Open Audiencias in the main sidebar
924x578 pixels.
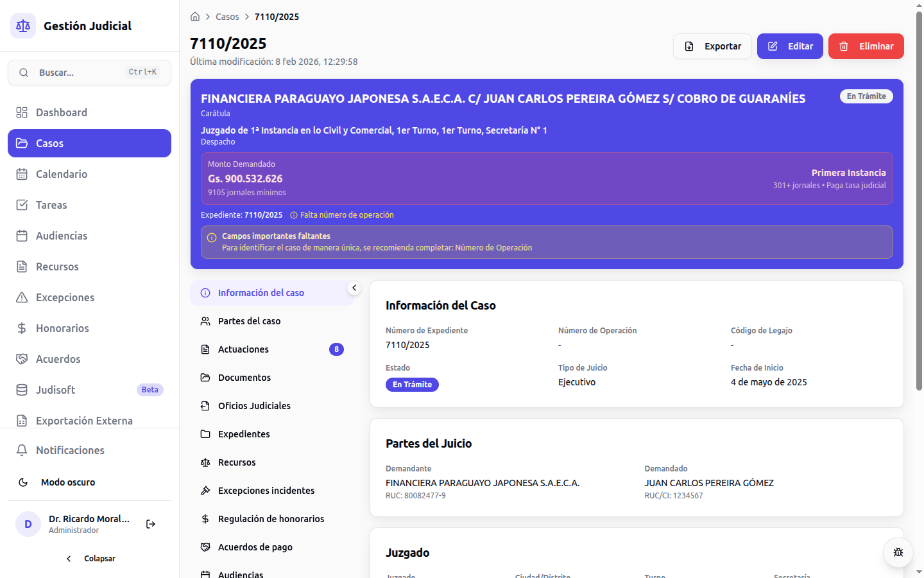pyautogui.click(x=89, y=236)
